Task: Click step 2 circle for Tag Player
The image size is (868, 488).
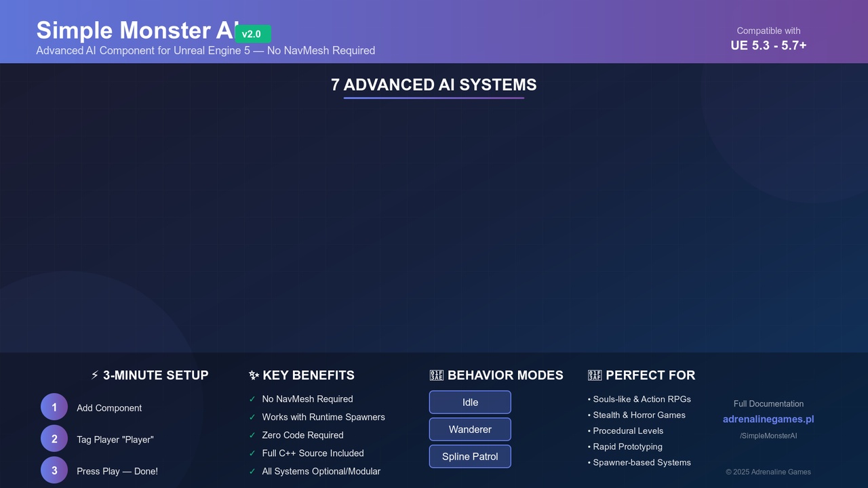Action: coord(54,439)
